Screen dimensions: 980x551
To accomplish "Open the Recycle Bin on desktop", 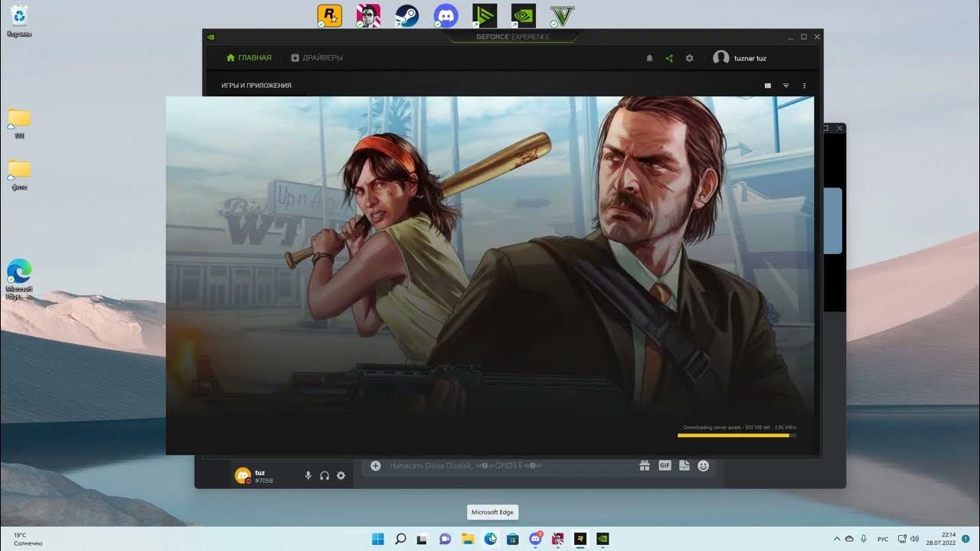I will tap(19, 20).
